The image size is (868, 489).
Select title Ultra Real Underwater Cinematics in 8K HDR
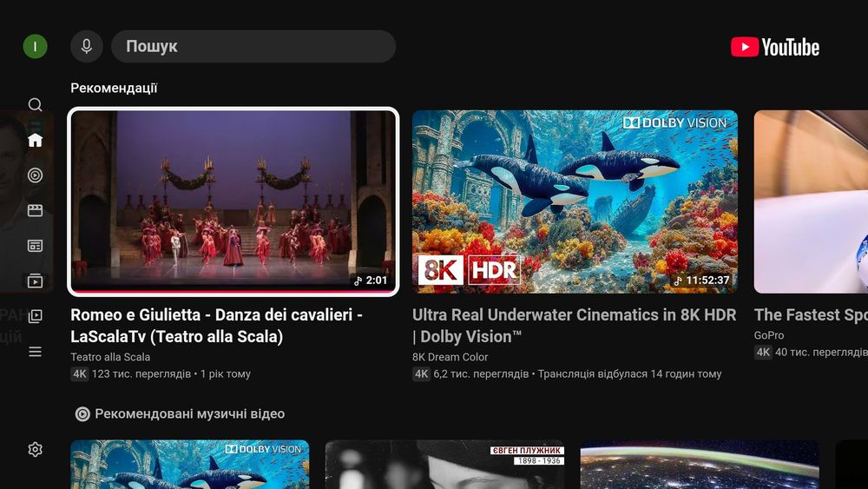574,326
